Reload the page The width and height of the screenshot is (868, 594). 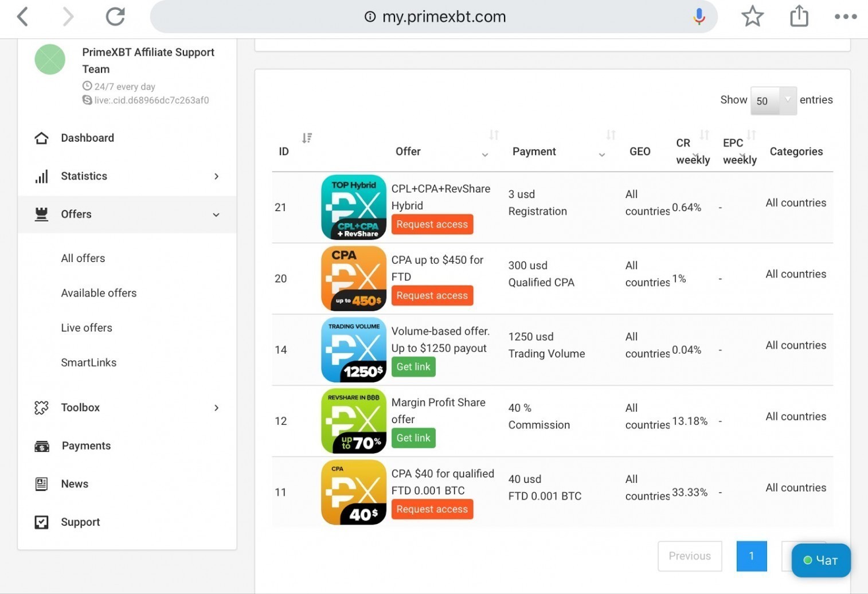point(115,17)
